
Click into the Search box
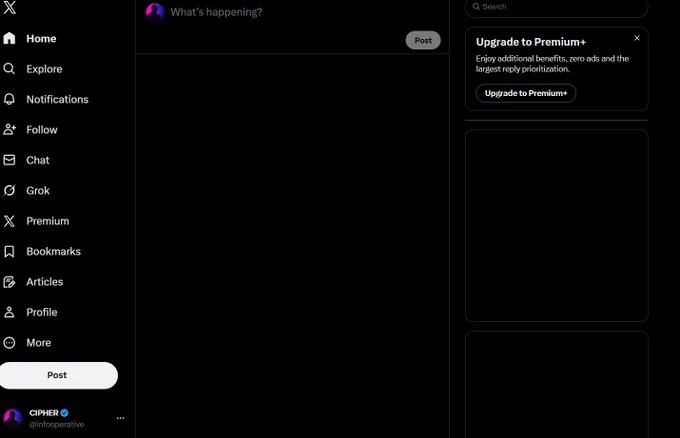pos(556,7)
